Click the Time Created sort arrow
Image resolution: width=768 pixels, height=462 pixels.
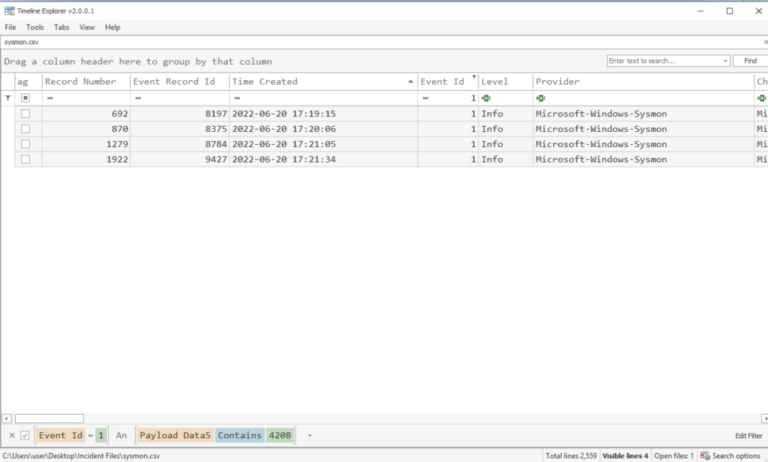[410, 82]
